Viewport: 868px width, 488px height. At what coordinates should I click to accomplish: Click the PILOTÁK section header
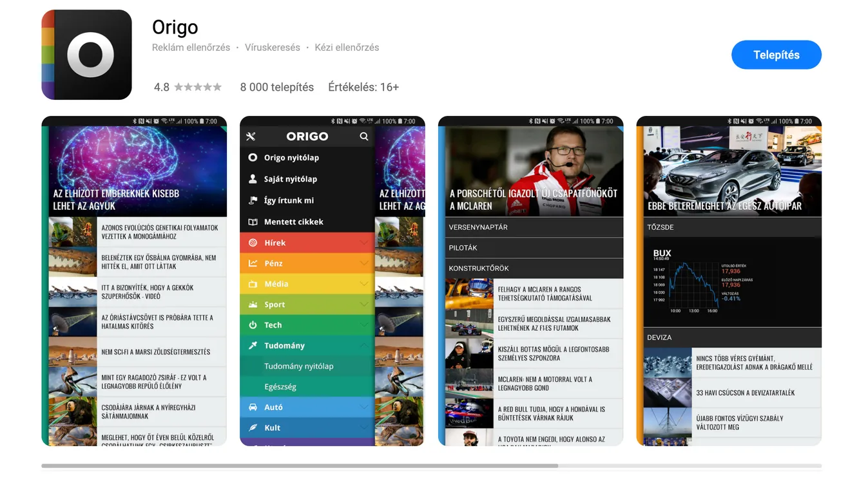pos(534,248)
